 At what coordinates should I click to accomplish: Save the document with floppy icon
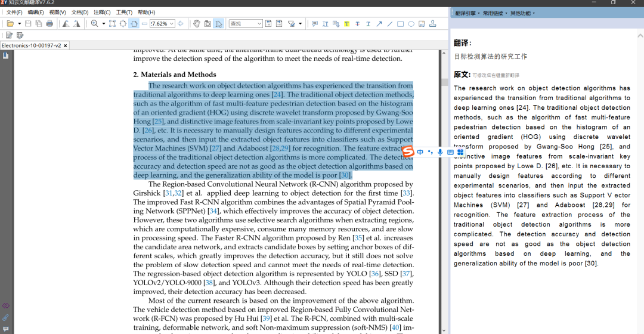[28, 24]
